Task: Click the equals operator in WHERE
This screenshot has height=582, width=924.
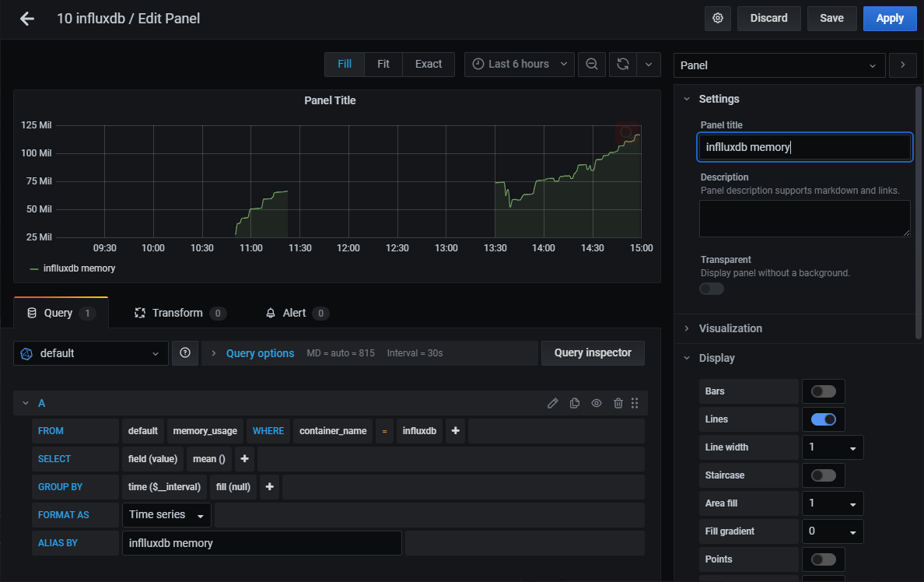Action: tap(385, 431)
